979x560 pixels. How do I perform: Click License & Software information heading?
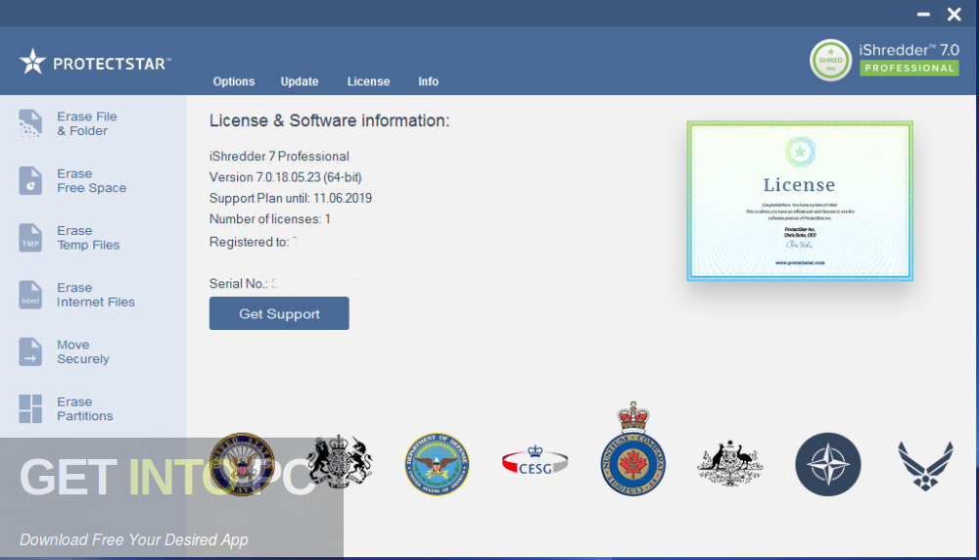point(329,120)
